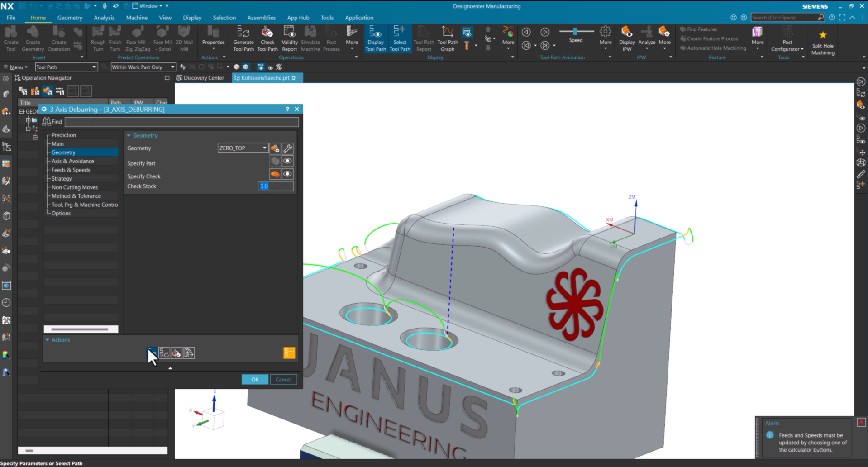Toggle Specify Check display eye icon
868x467 pixels.
(287, 174)
